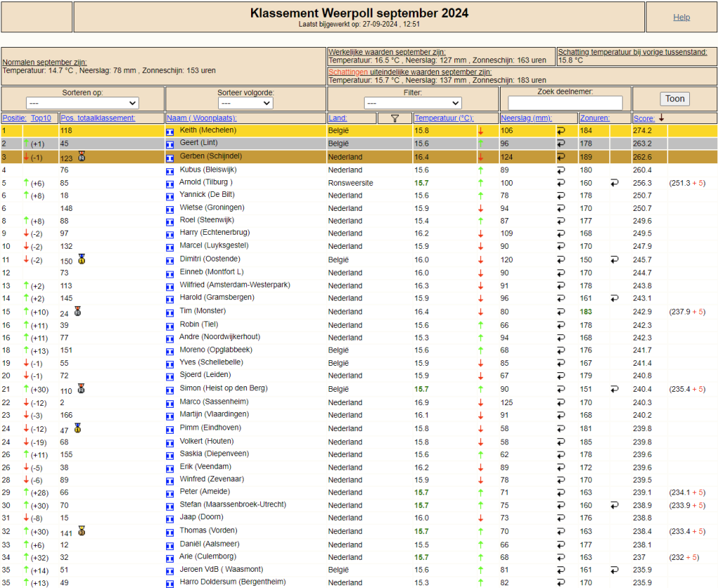Open the Sorteren op dropdown
The image size is (718, 588).
point(83,103)
